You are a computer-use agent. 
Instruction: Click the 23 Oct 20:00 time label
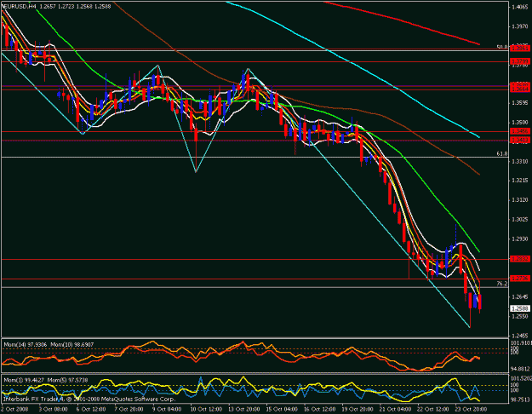click(472, 409)
